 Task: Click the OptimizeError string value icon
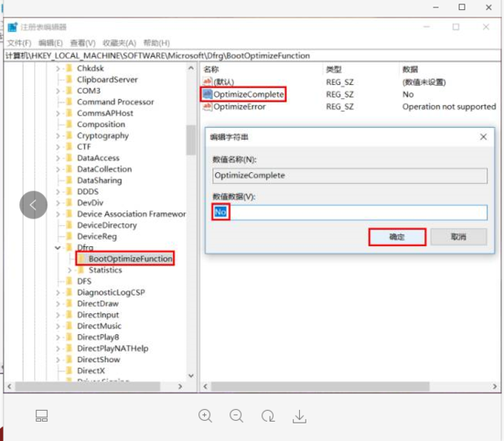point(207,107)
